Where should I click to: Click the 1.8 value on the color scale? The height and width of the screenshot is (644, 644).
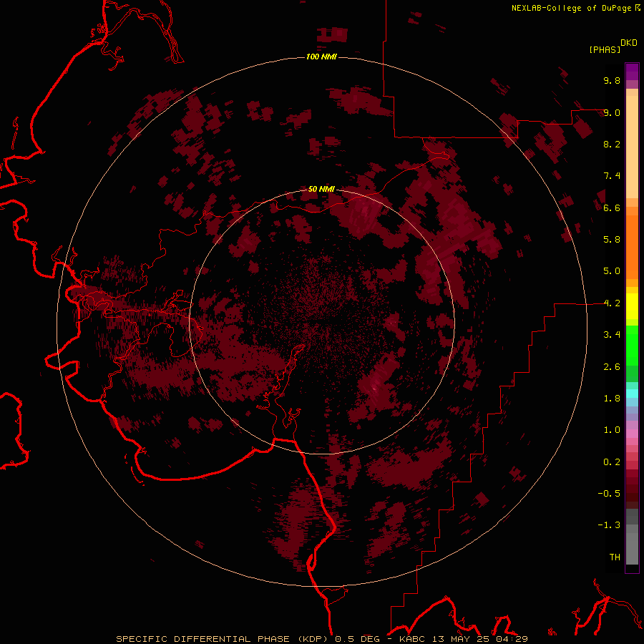[x=612, y=399]
